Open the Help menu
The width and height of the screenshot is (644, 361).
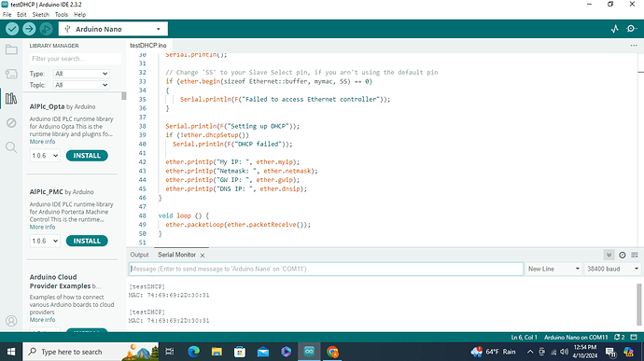[x=79, y=14]
